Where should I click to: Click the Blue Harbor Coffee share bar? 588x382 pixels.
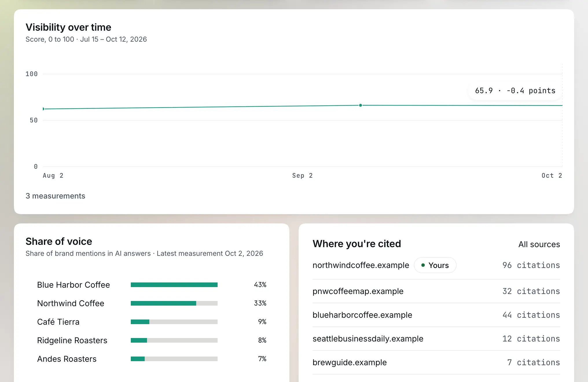[174, 285]
